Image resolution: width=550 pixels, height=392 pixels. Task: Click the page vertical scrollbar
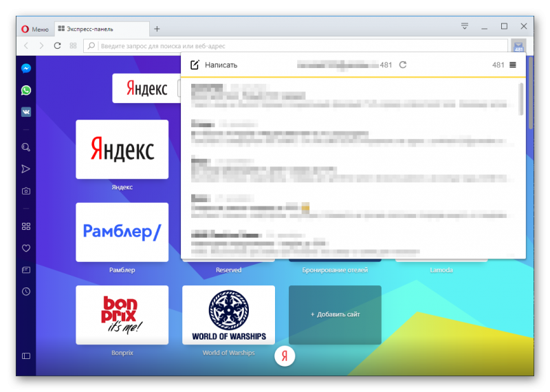pos(531,93)
